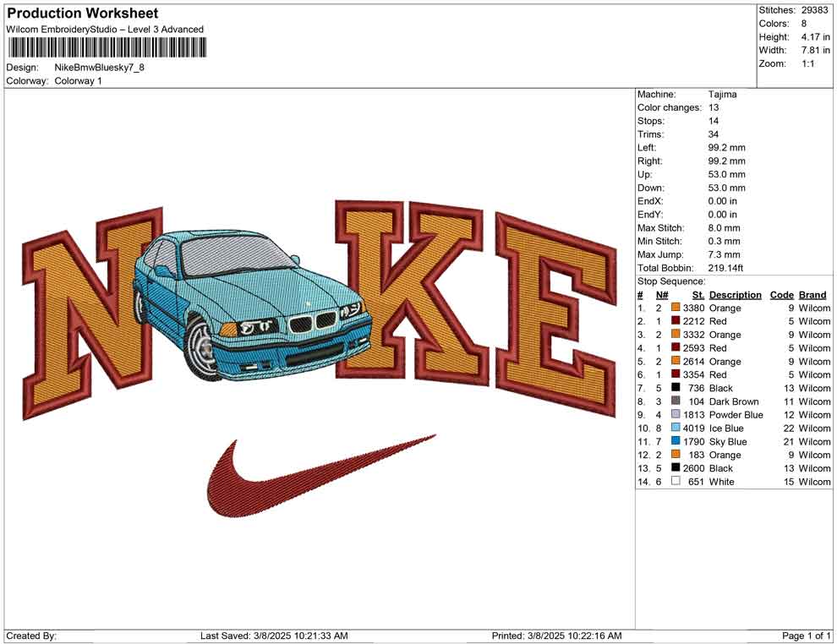Click the orange swatch beside 183 Orange

(676, 454)
